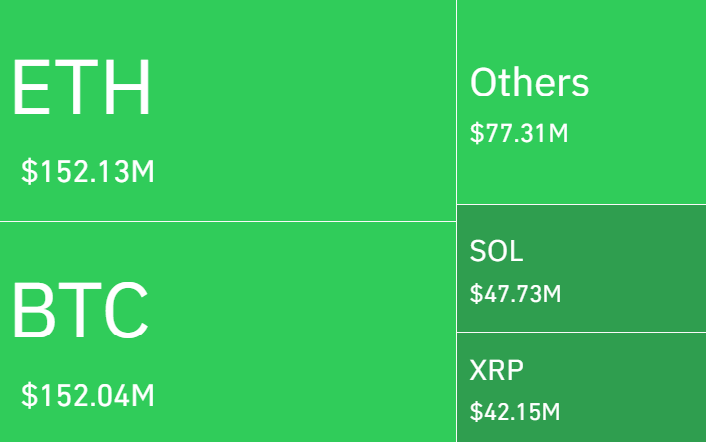This screenshot has width=706, height=442.
Task: Click the divider line between ETH and BTC
Action: point(228,221)
